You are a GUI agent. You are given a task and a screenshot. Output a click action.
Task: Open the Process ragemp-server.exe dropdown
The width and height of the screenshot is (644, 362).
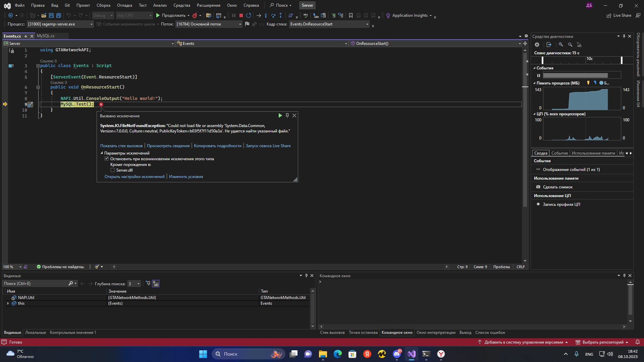coord(91,24)
